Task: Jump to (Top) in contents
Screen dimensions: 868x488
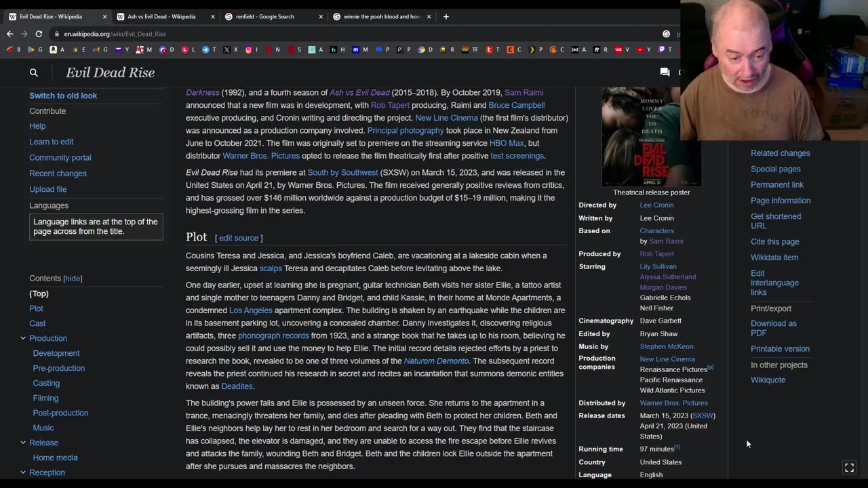Action: (39, 293)
